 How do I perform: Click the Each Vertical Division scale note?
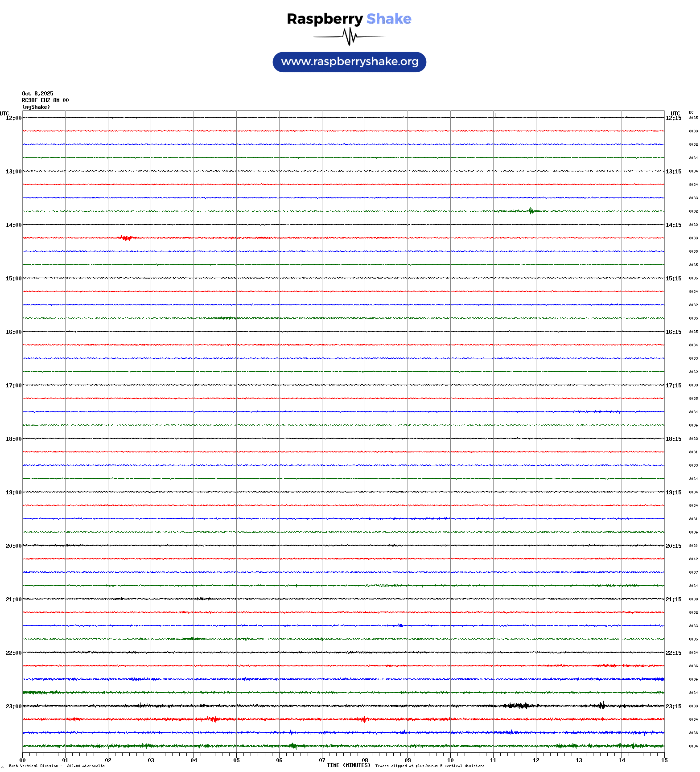click(57, 766)
